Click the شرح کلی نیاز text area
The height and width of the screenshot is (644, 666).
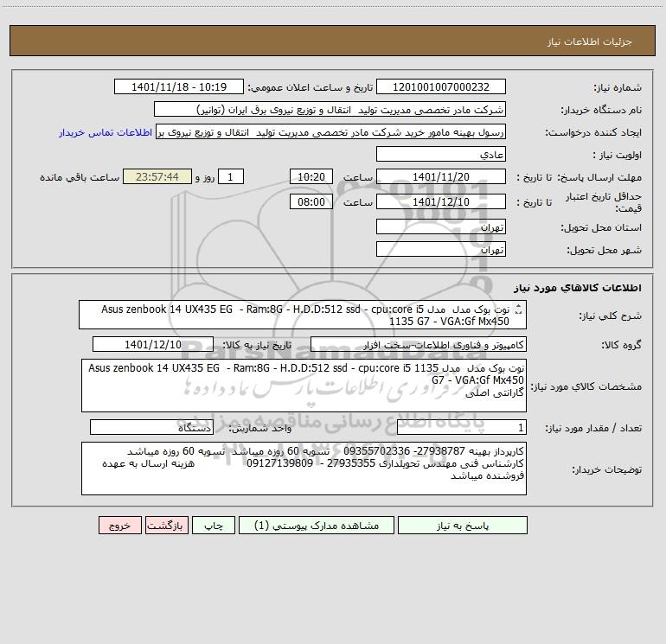tap(303, 315)
